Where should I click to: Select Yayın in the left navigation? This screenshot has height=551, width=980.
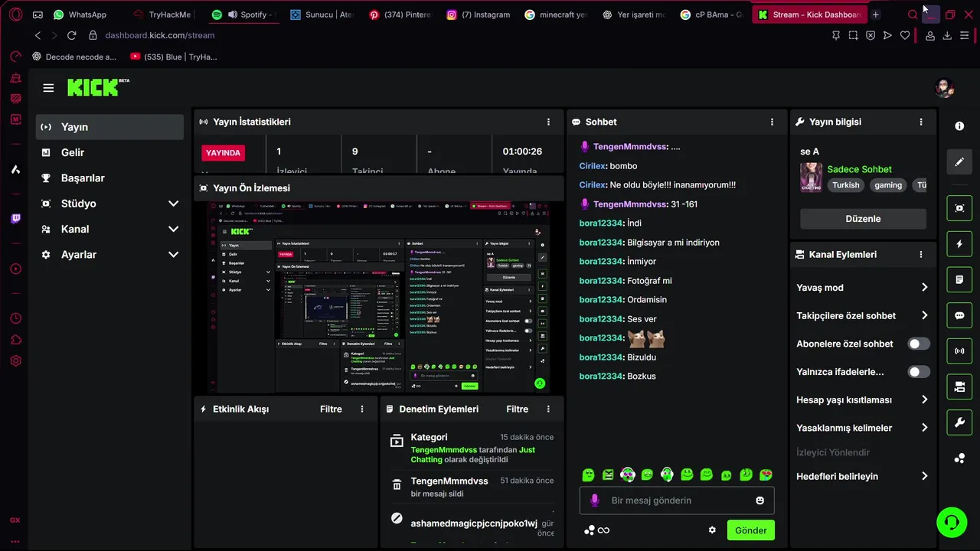[x=109, y=127]
